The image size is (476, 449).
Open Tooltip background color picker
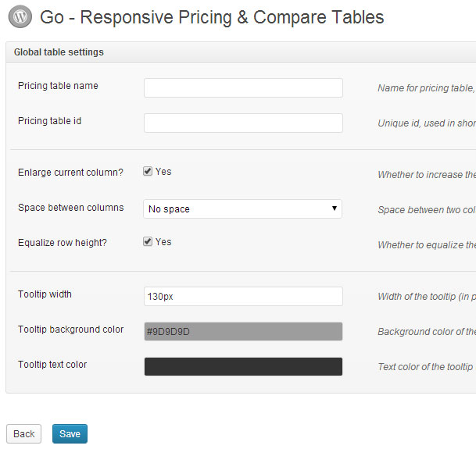click(x=243, y=331)
